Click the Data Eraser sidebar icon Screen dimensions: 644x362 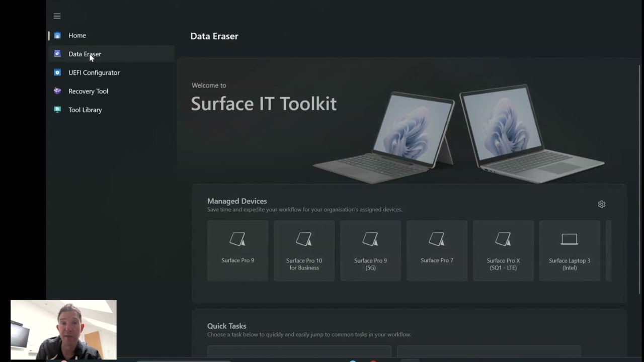click(57, 54)
